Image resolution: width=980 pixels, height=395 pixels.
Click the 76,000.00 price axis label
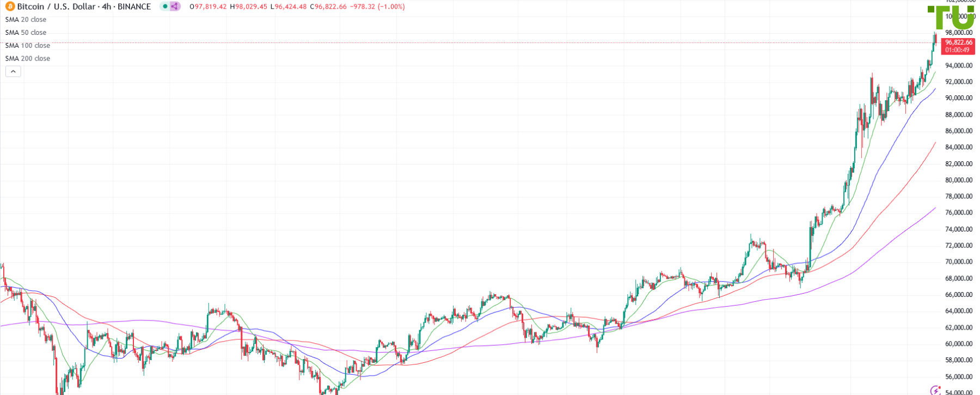point(959,212)
